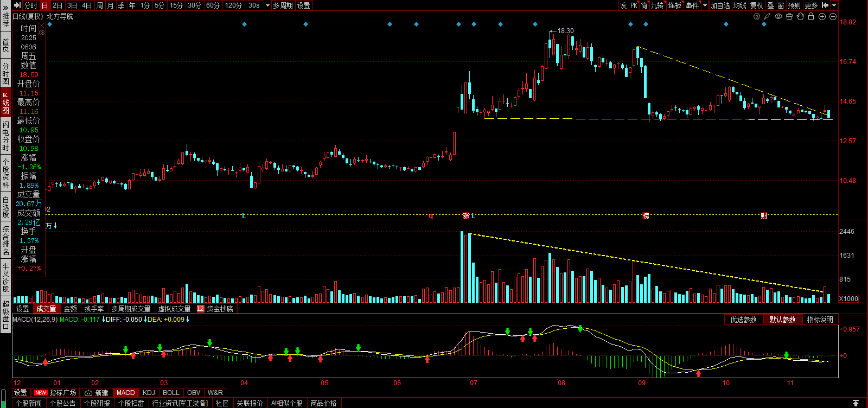
Task: Switch indicator to KDJ
Action: pyautogui.click(x=149, y=393)
